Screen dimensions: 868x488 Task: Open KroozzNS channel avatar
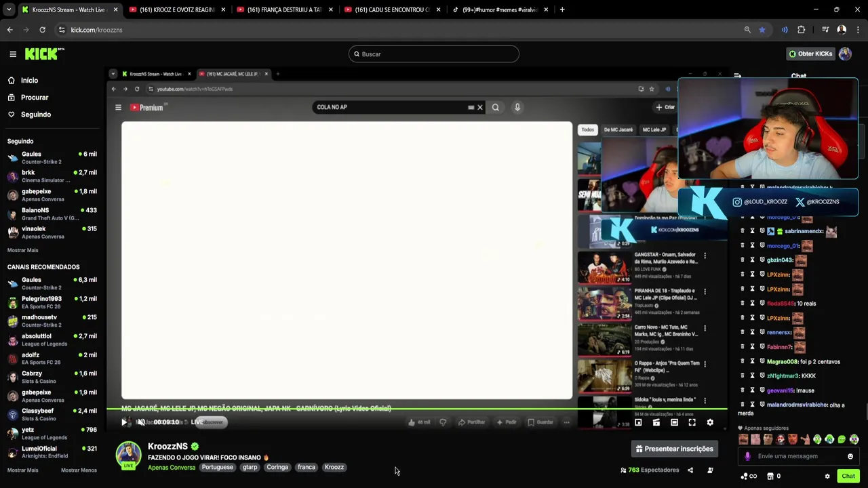pos(128,454)
